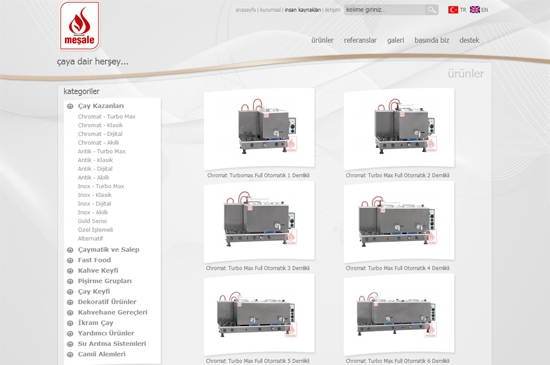Viewport: 550px width, 365px height.
Task: Open the ürünler menu
Action: pos(322,40)
